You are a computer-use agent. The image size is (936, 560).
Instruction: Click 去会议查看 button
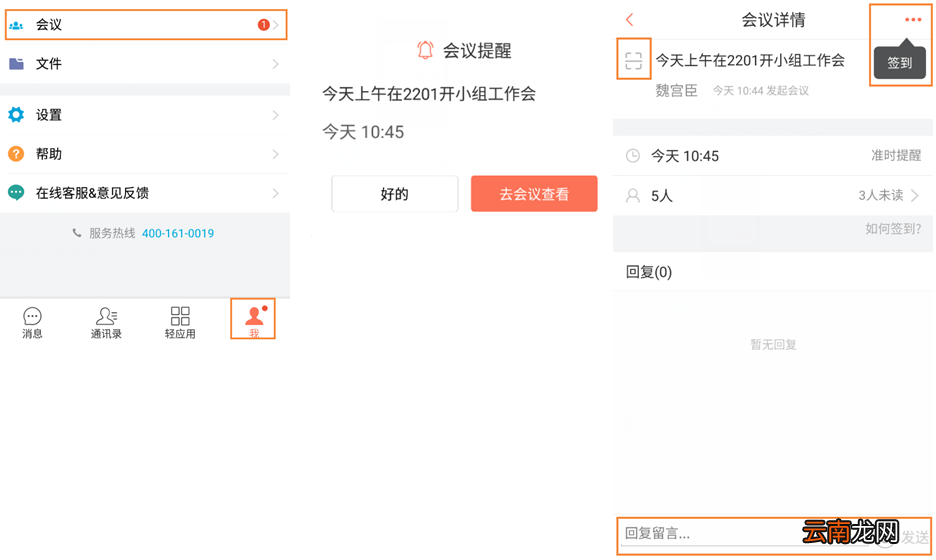click(534, 193)
